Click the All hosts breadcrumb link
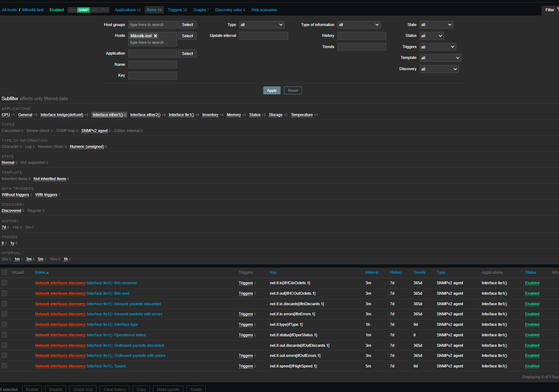 [x=9, y=10]
